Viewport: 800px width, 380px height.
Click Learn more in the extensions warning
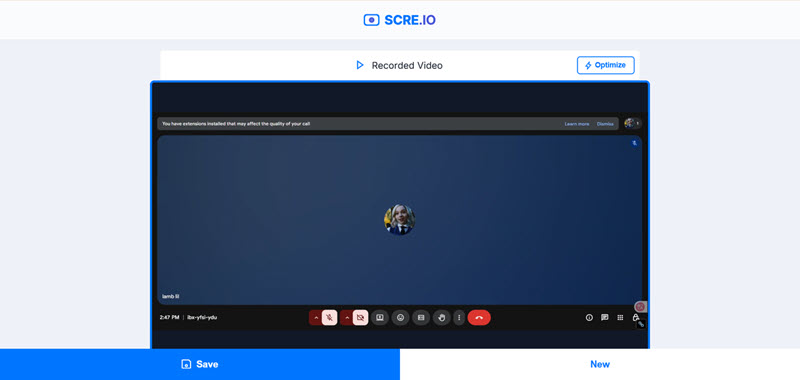coord(577,124)
